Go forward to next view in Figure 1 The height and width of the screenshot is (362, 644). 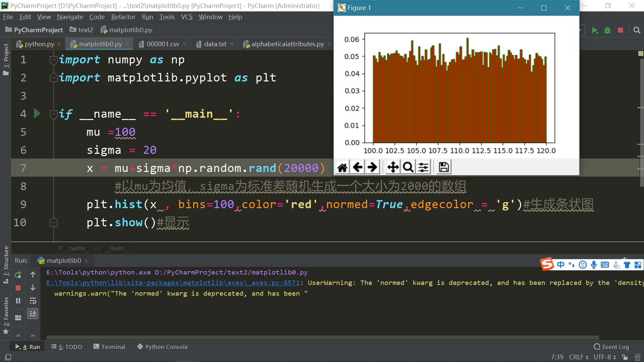pos(372,167)
